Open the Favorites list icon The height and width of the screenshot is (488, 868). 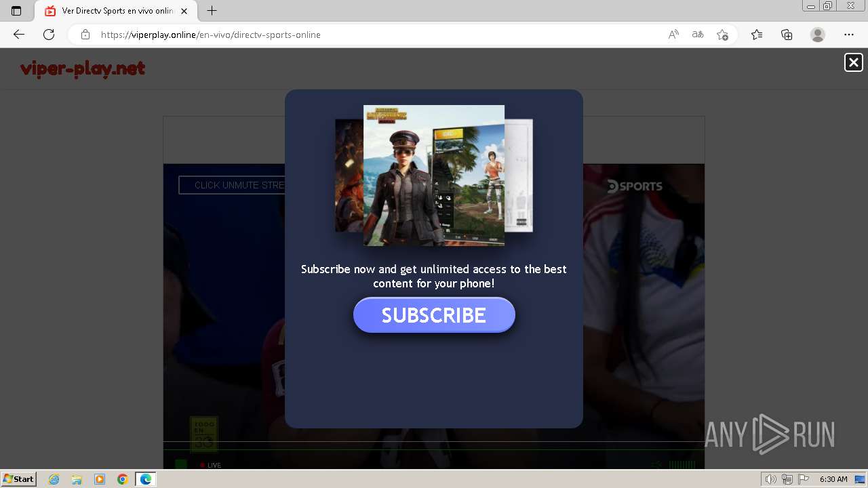[x=757, y=35]
